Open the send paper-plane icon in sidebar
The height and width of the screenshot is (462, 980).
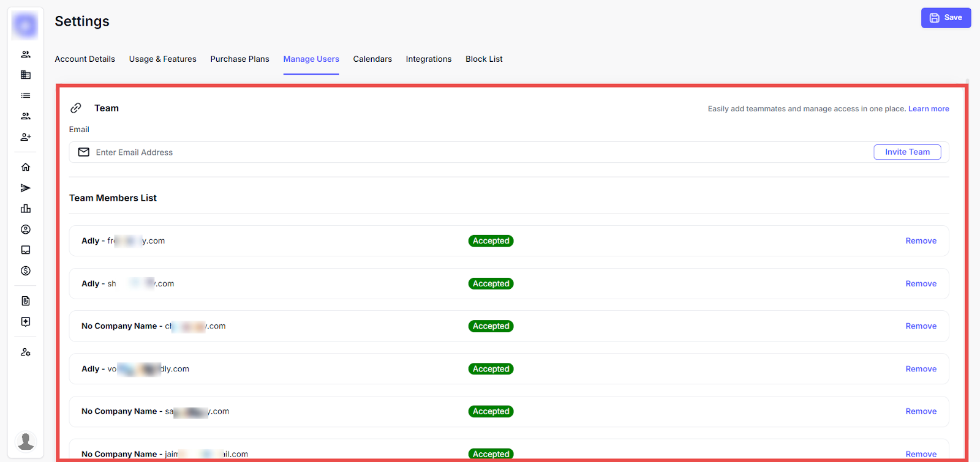coord(26,188)
